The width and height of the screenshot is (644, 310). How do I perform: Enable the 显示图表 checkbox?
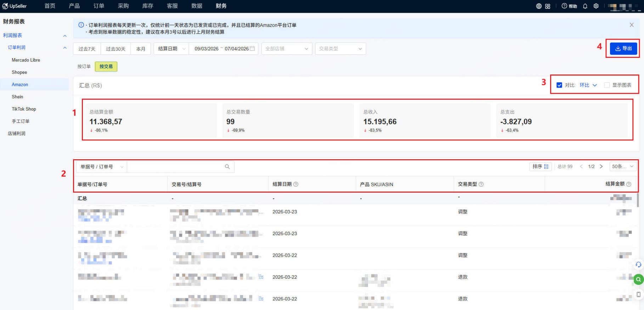coord(607,85)
